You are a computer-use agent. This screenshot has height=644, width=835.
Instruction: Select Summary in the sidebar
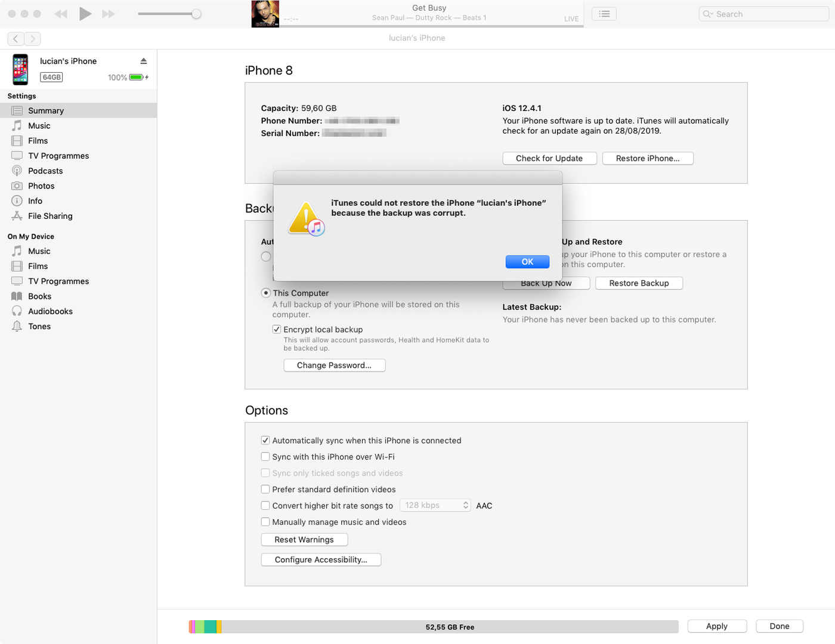pyautogui.click(x=45, y=110)
